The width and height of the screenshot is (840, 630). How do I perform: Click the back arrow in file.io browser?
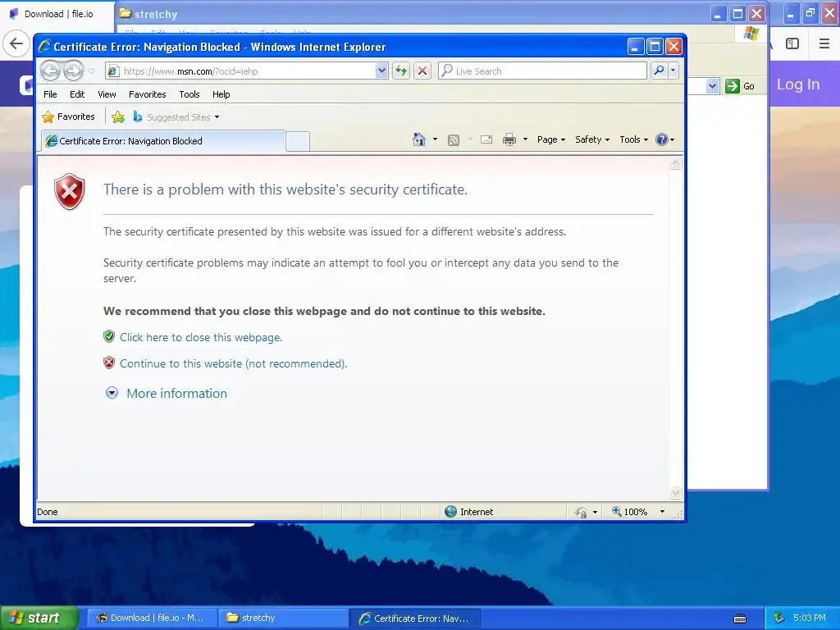[x=16, y=43]
